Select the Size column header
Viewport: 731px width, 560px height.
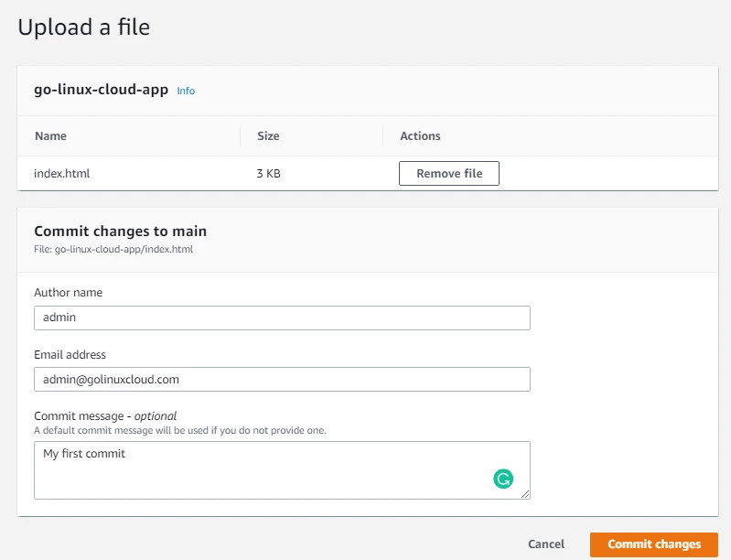(268, 136)
